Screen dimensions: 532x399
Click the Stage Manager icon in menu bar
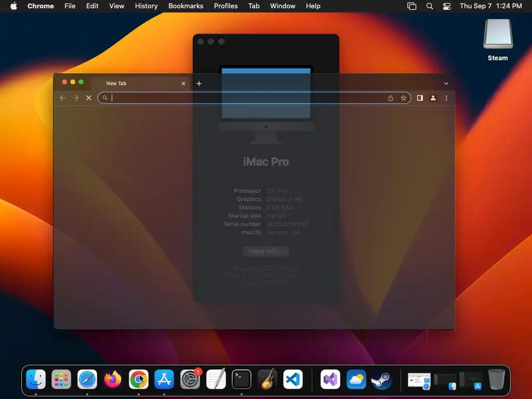pos(411,6)
